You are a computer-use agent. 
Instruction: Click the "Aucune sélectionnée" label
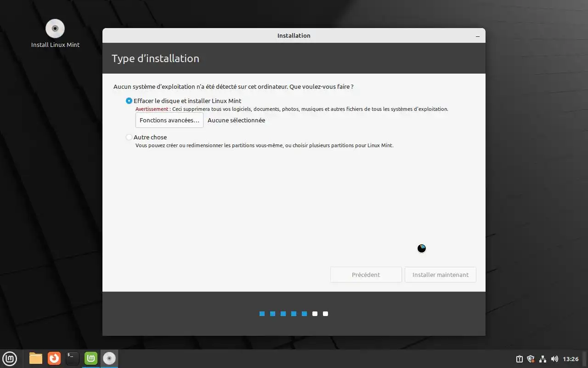tap(236, 120)
